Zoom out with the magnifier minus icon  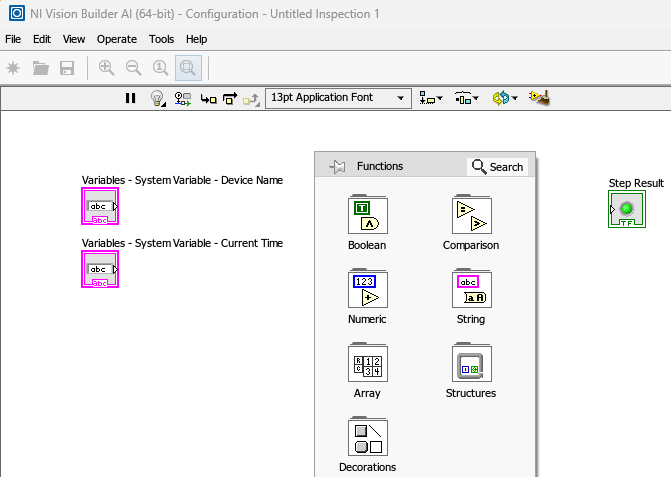[x=134, y=68]
